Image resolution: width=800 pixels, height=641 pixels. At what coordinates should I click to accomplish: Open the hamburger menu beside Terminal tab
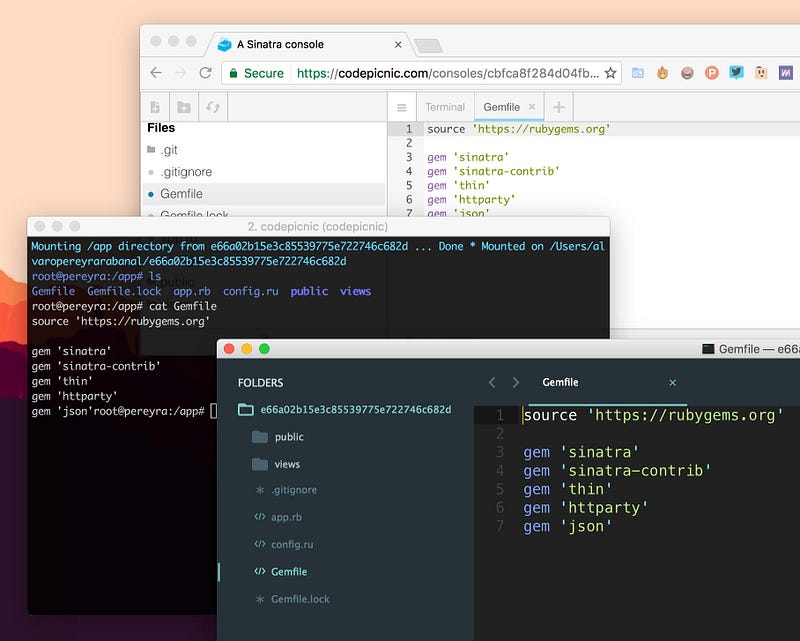point(401,107)
